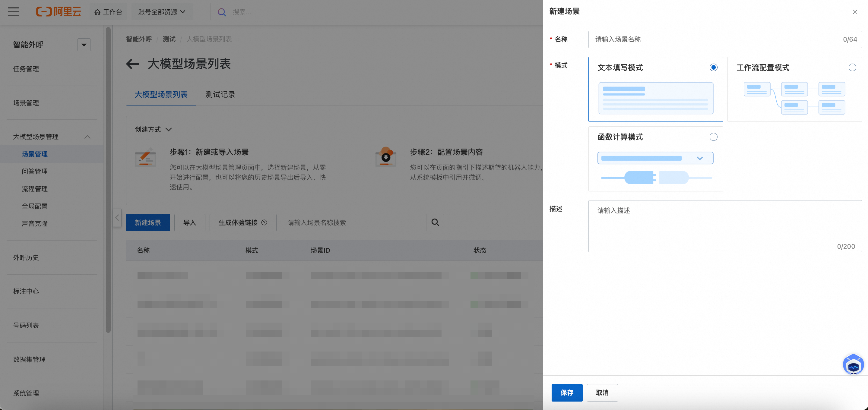This screenshot has height=410, width=868.
Task: Click the scene name search magnifier button
Action: [435, 223]
